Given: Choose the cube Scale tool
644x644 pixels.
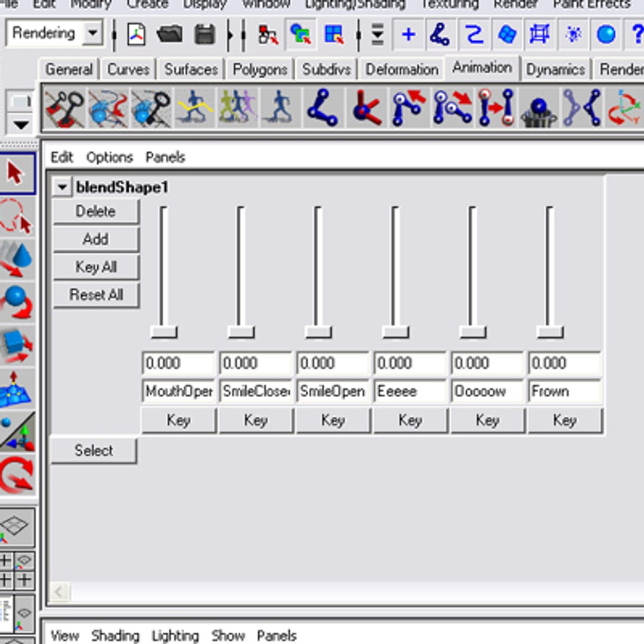Looking at the screenshot, I should (x=17, y=346).
